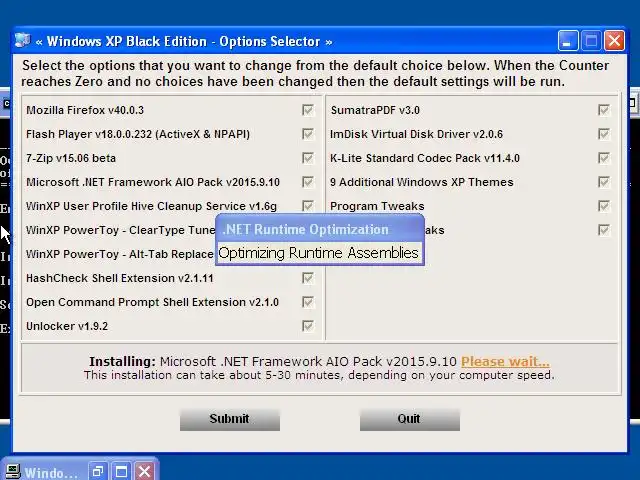Click the minimized Windo... window icon
The height and width of the screenshot is (480, 640).
coord(12,472)
